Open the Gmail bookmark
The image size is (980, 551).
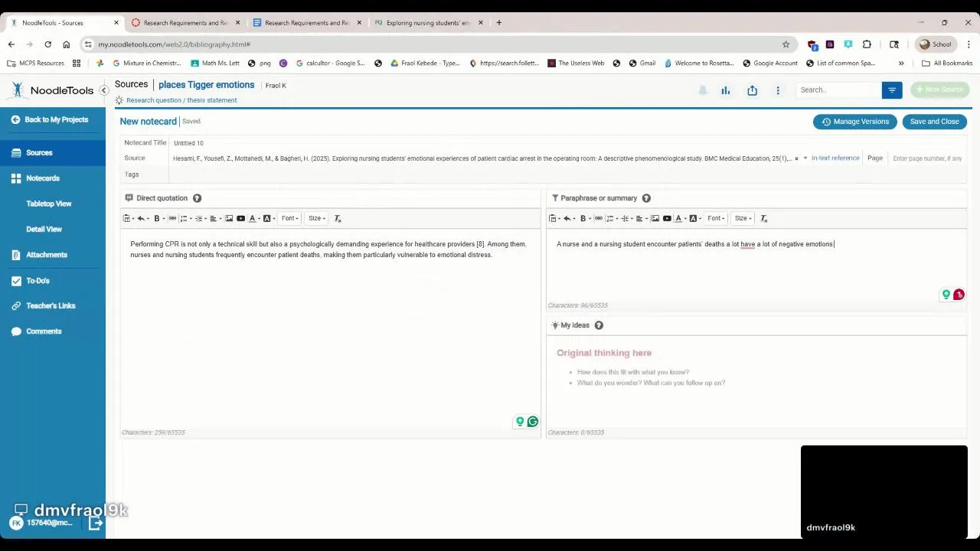[x=642, y=64]
